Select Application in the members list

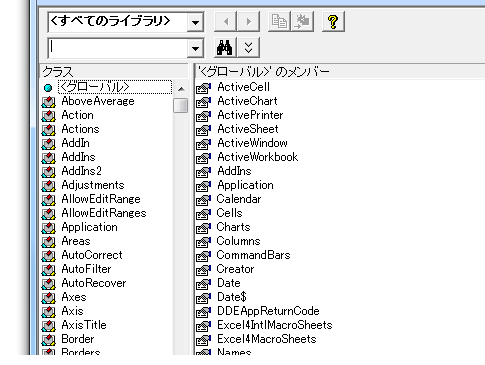tap(245, 185)
